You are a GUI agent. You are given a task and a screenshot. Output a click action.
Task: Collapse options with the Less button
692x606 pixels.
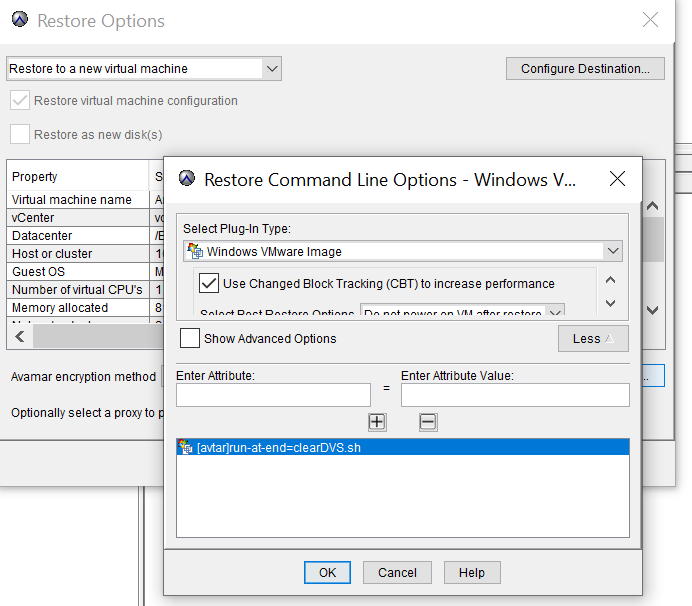(x=593, y=339)
